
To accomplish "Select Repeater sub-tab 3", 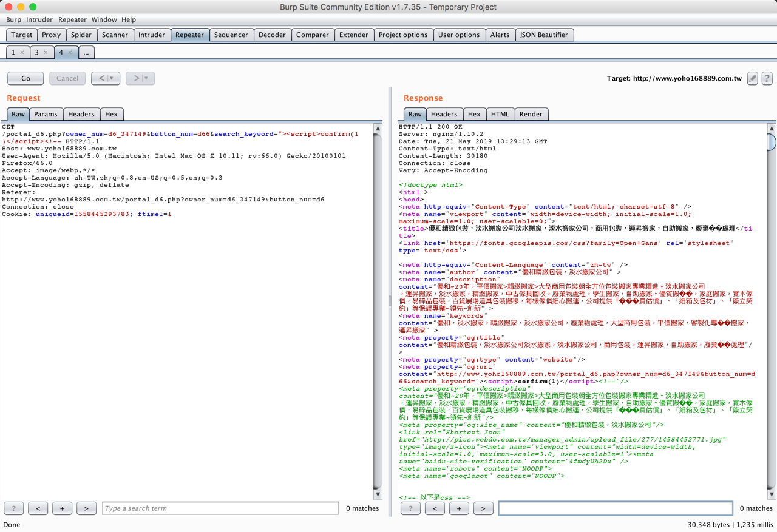I will [36, 53].
